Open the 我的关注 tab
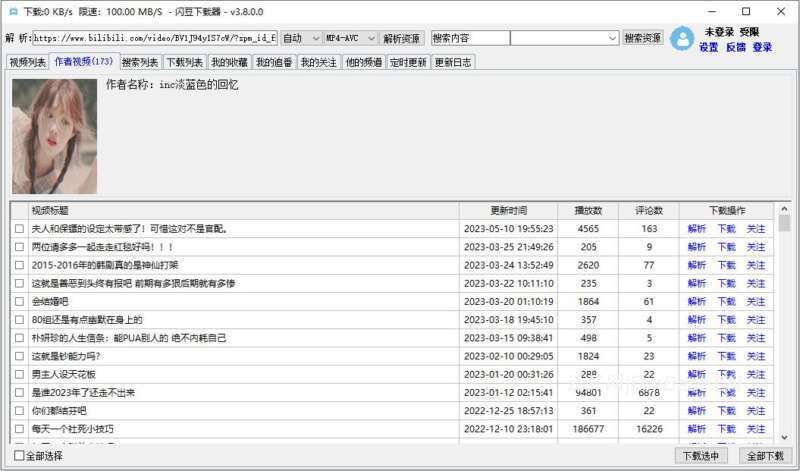This screenshot has width=800, height=471. point(319,62)
